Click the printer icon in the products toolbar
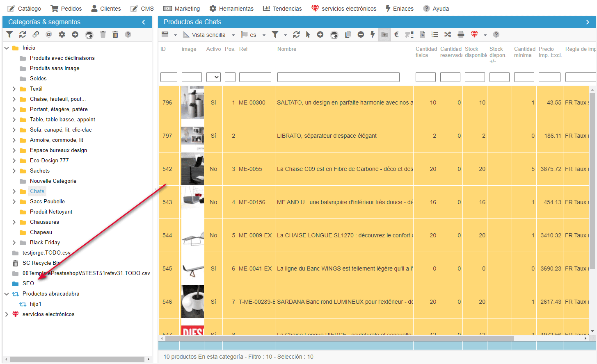Viewport: 597px width, 364px height. 461,35
